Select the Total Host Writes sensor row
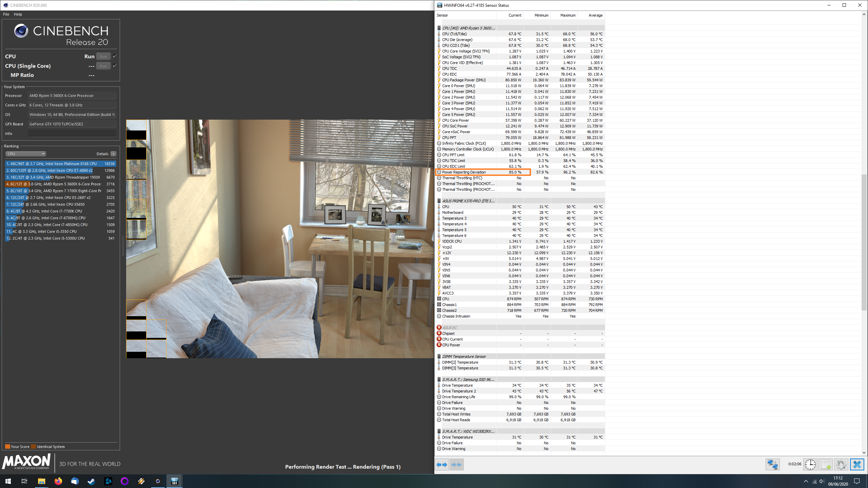 pyautogui.click(x=520, y=414)
